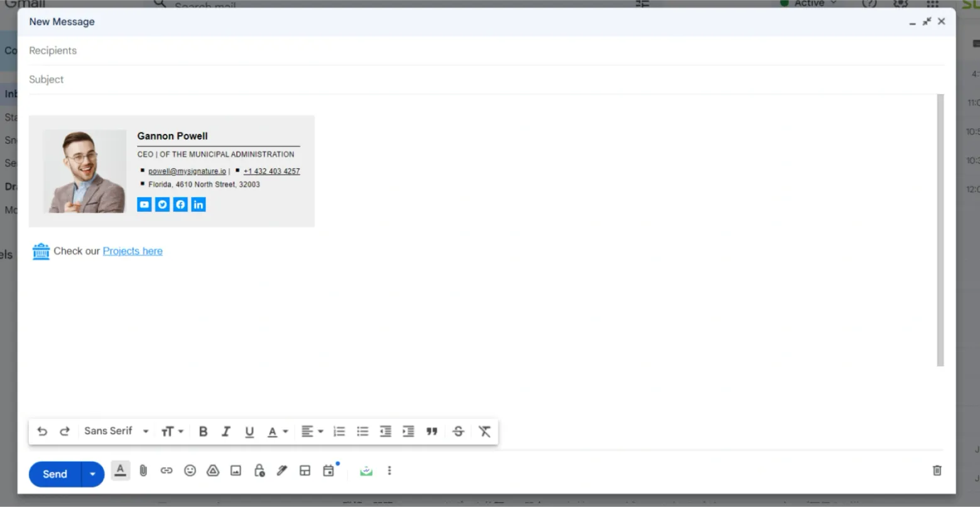The image size is (980, 507).
Task: Insert a numbered list
Action: point(339,432)
